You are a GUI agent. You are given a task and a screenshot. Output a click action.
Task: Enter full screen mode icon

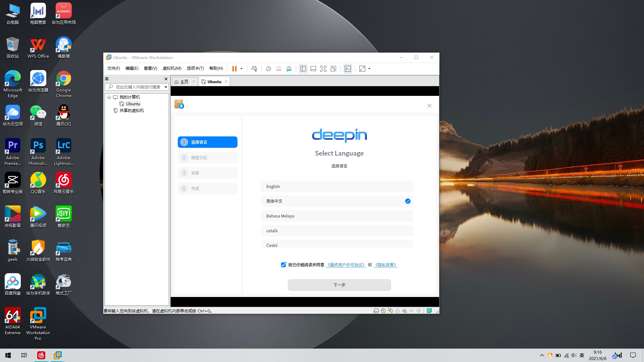click(x=323, y=69)
